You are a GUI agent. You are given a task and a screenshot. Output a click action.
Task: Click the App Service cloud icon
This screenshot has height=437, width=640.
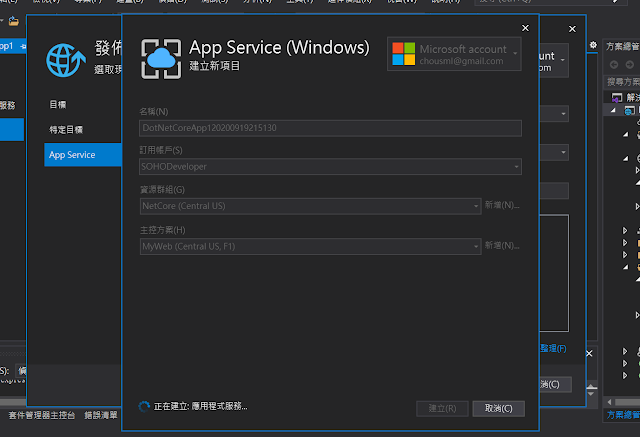[161, 59]
